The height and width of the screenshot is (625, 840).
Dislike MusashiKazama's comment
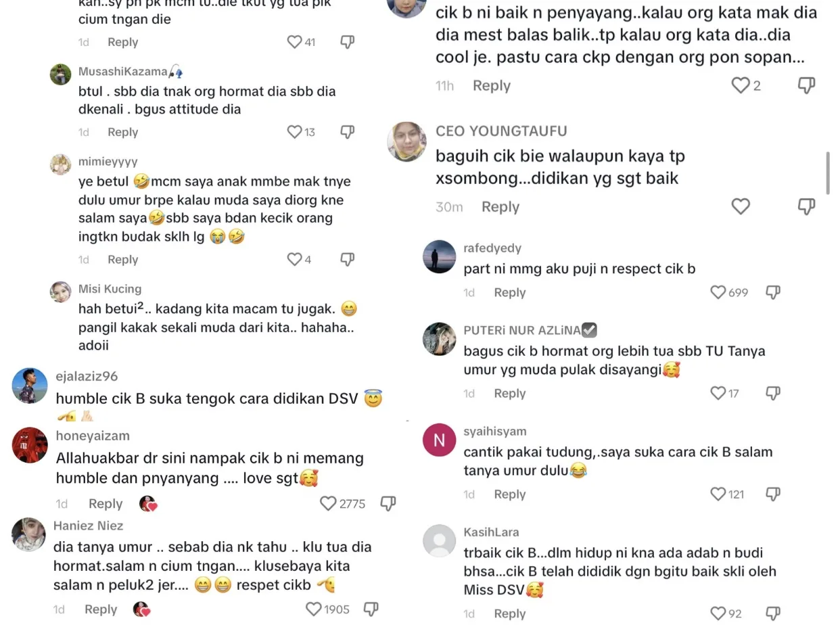pos(348,132)
